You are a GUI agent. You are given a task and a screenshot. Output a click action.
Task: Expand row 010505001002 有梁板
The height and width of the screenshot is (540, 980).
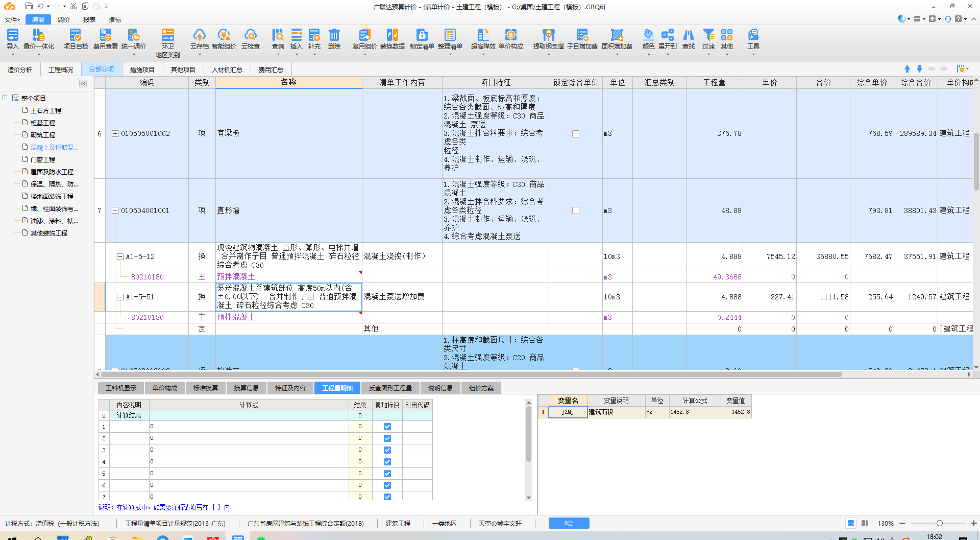coord(115,133)
